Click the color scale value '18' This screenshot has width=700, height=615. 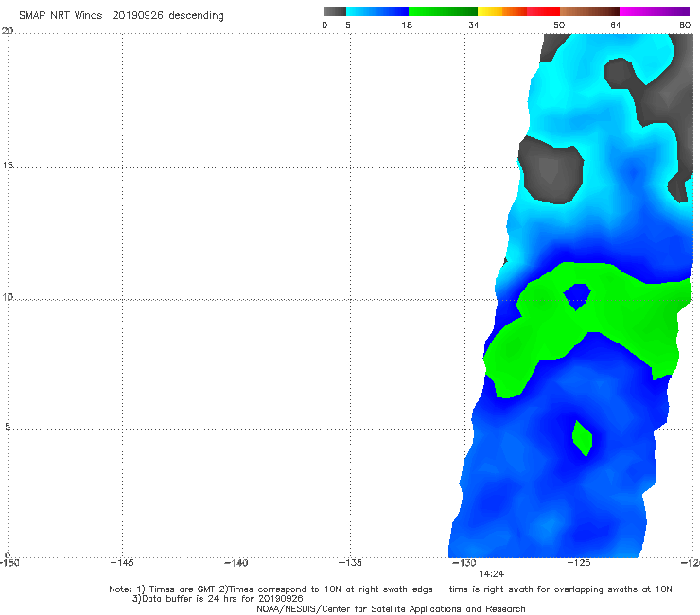click(407, 25)
